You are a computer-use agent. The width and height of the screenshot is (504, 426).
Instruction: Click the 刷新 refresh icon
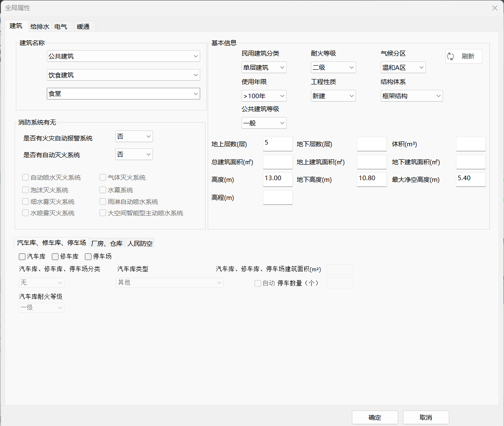tap(451, 56)
